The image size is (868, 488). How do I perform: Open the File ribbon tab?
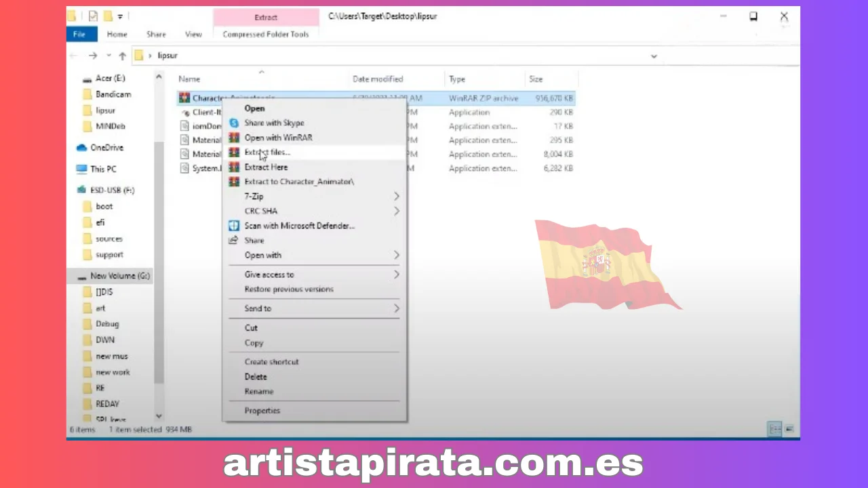80,35
